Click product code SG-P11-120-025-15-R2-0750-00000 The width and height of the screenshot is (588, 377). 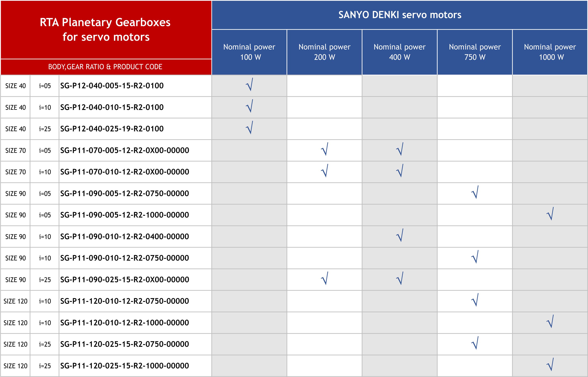tap(125, 344)
